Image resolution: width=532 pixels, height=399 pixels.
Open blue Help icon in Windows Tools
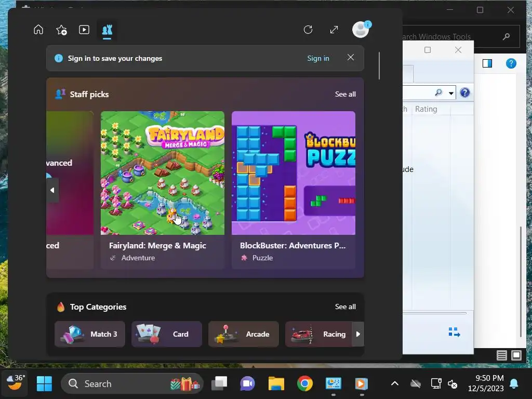pos(511,63)
